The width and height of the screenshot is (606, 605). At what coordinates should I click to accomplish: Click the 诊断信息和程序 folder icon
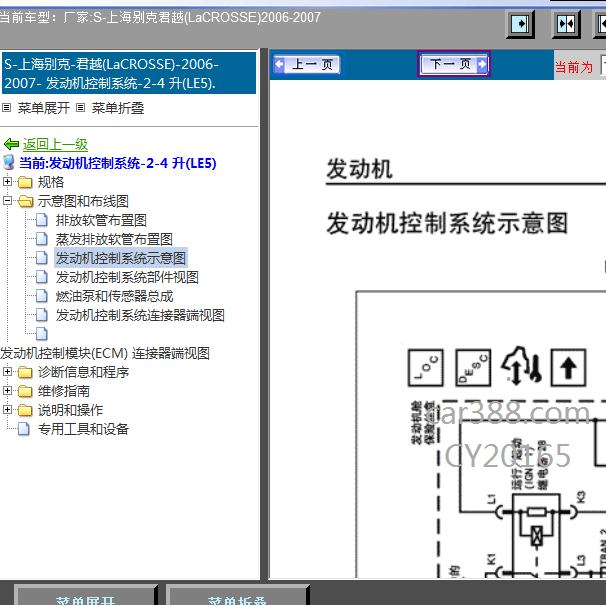point(25,372)
